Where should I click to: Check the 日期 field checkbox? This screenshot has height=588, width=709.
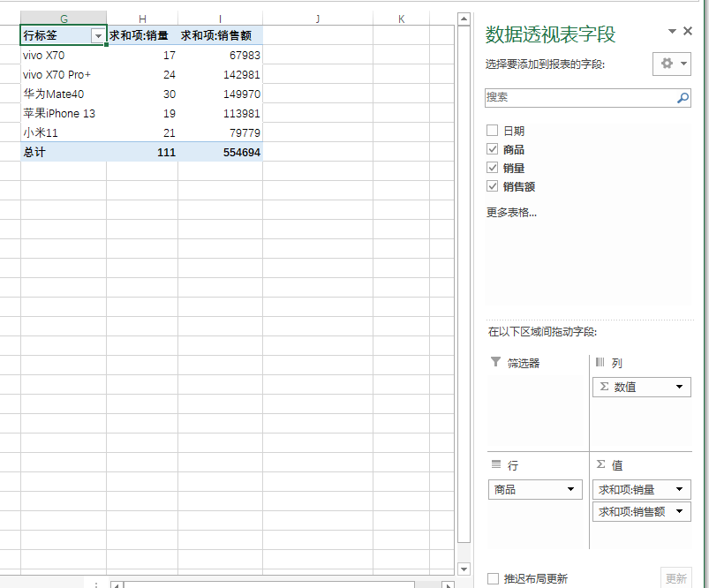pyautogui.click(x=493, y=131)
